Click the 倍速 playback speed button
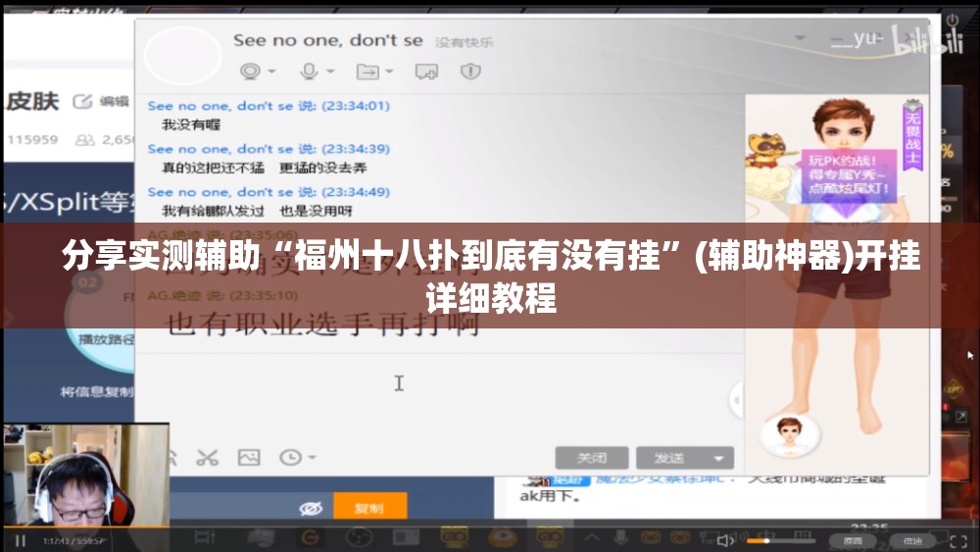Image resolution: width=980 pixels, height=552 pixels. point(912,541)
